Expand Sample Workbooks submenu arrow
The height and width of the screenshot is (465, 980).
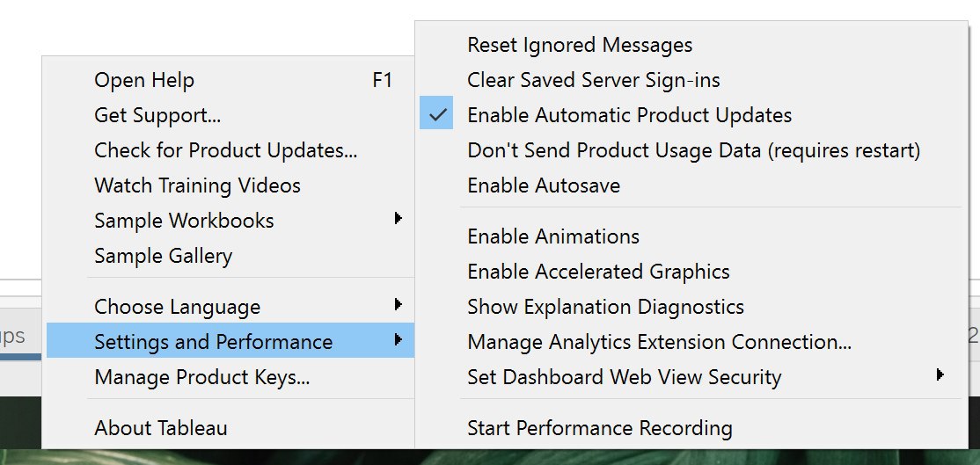[x=398, y=219]
